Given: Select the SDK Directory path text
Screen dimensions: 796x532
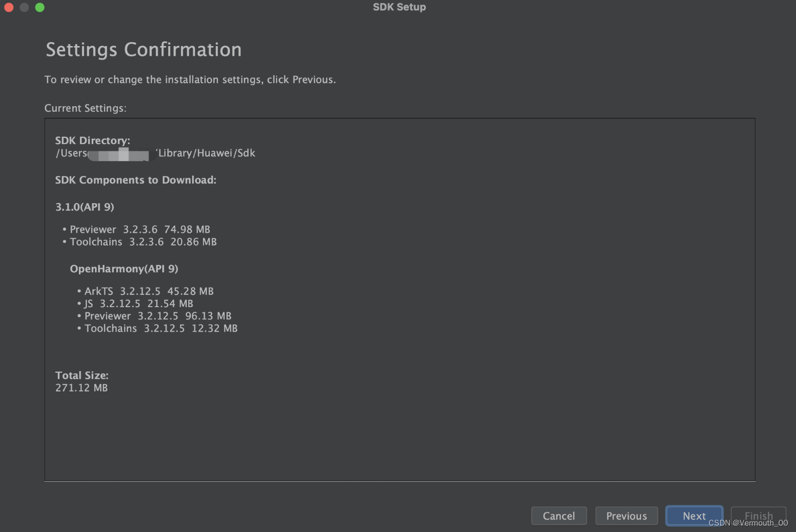Looking at the screenshot, I should [x=155, y=153].
